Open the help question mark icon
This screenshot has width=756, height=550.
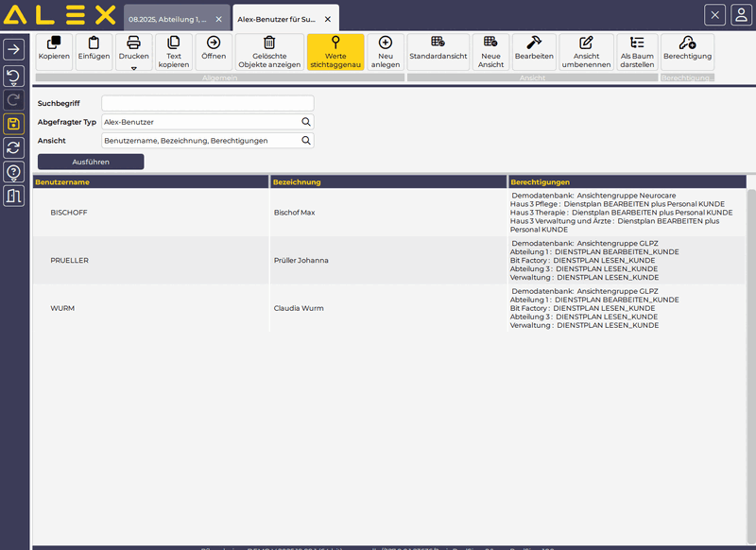point(14,172)
